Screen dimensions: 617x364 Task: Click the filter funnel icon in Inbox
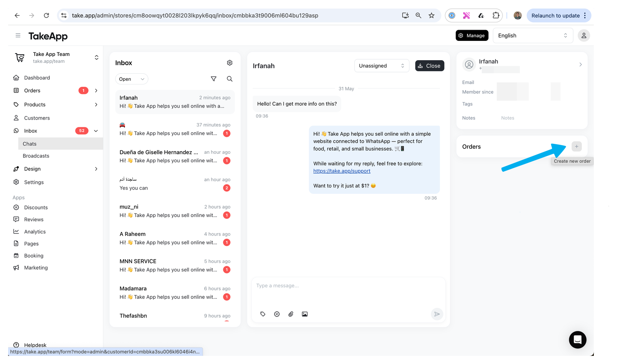pos(214,79)
